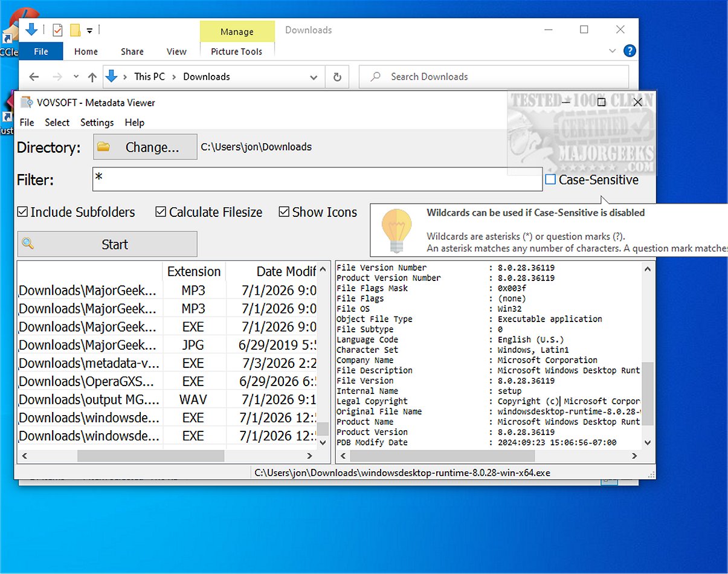Click Downloads in address breadcrumb
The height and width of the screenshot is (574, 728).
tap(207, 77)
